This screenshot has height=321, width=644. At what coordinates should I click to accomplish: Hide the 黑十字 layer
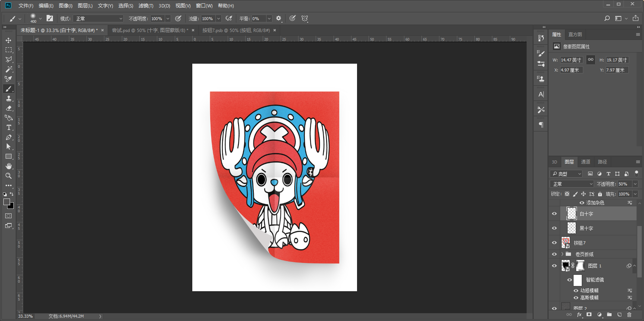pos(554,228)
